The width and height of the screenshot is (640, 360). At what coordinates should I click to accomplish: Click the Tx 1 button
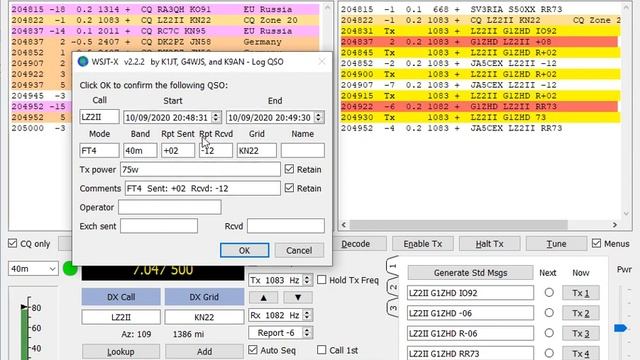[x=580, y=293]
